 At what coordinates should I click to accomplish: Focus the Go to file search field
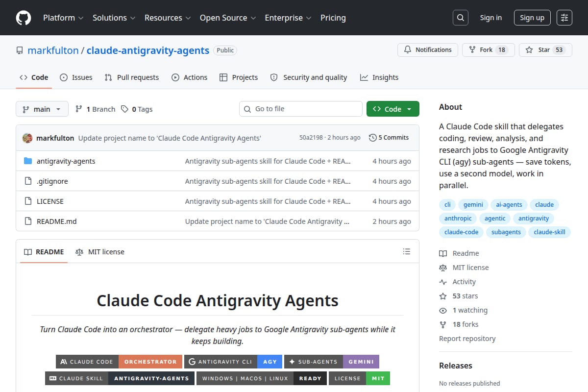[301, 109]
